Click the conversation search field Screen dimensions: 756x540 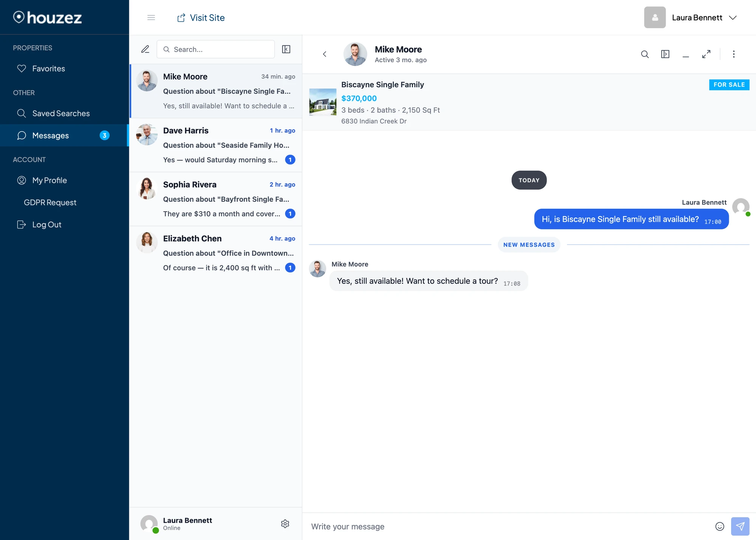coord(215,49)
